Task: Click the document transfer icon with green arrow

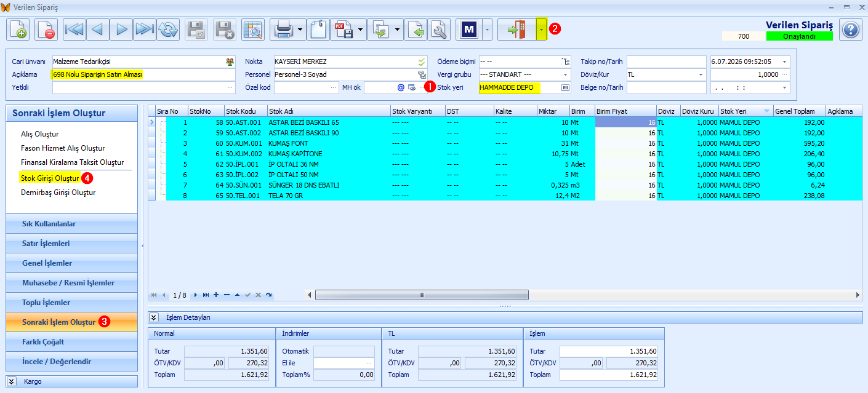Action: [380, 29]
